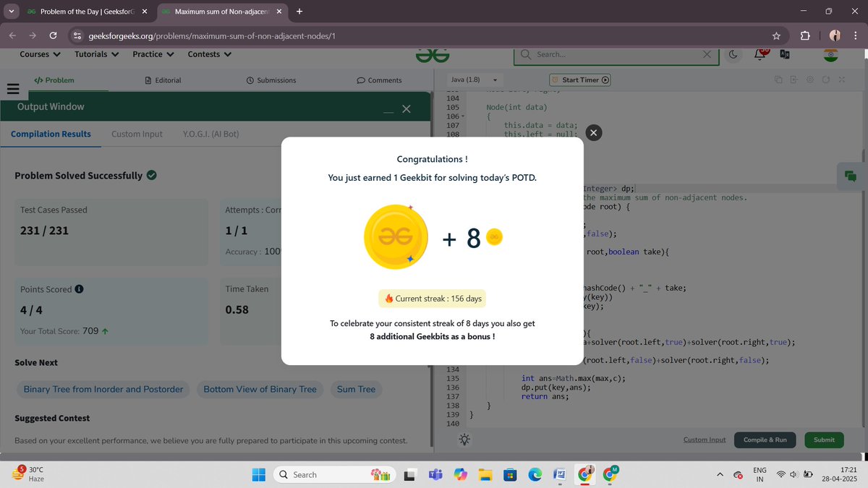The width and height of the screenshot is (868, 488).
Task: Open the notifications bell
Action: 760,53
